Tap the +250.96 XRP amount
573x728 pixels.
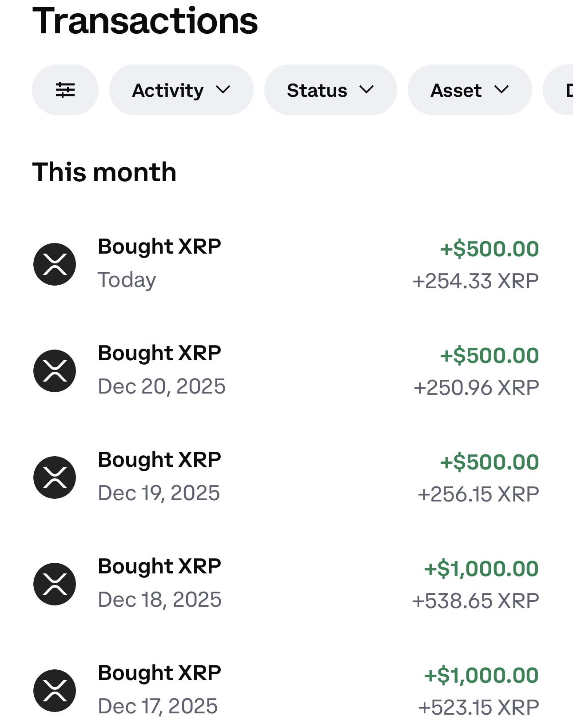(x=476, y=388)
